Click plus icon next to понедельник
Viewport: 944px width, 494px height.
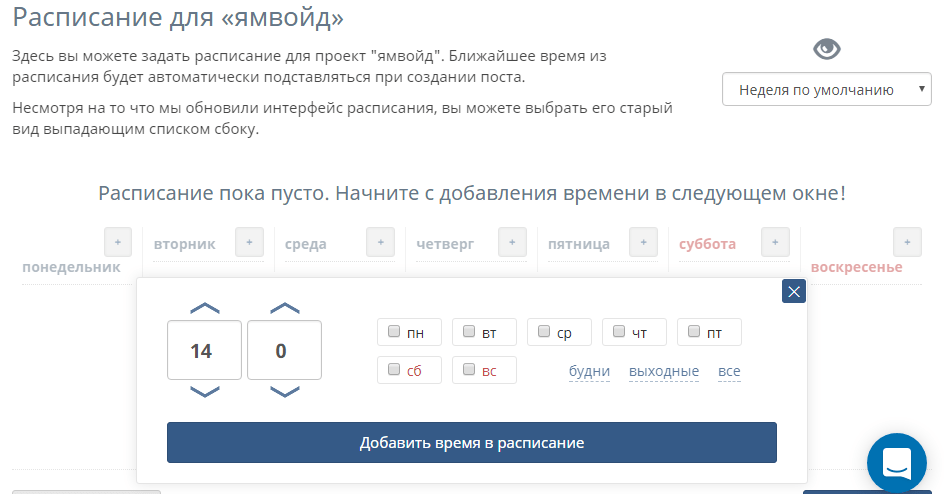tap(118, 242)
